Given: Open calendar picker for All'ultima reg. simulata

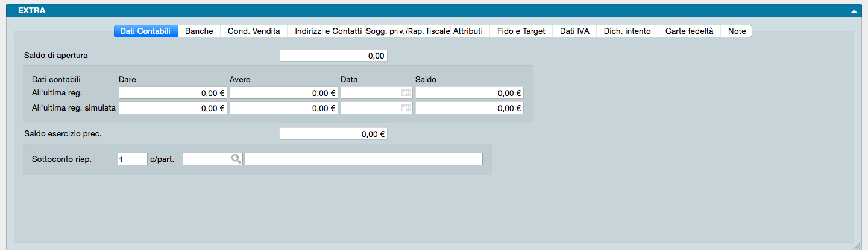Looking at the screenshot, I should [x=406, y=108].
